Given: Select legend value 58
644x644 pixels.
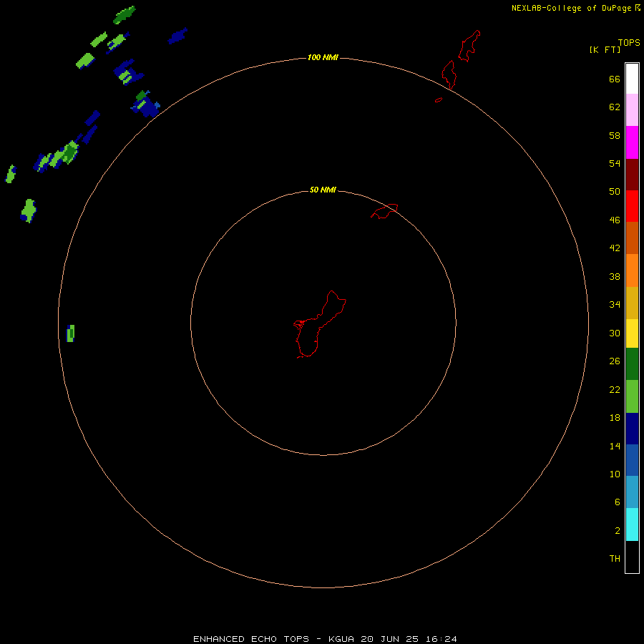Looking at the screenshot, I should [x=615, y=135].
